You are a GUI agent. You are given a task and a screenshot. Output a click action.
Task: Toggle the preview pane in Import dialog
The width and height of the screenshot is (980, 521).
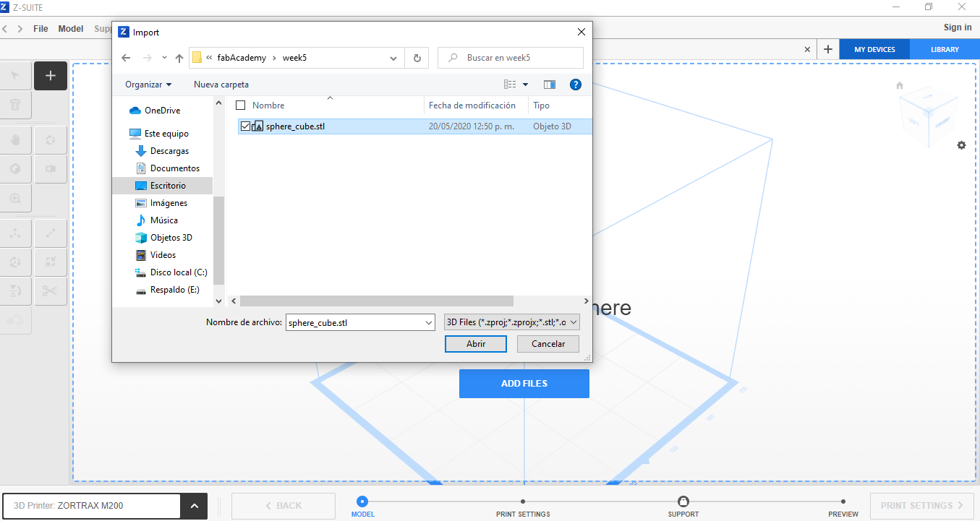550,85
